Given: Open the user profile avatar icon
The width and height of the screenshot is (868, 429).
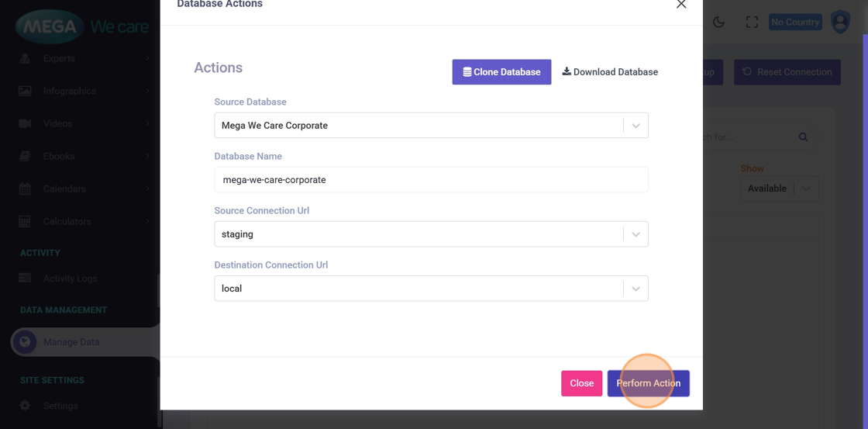Looking at the screenshot, I should (x=840, y=22).
